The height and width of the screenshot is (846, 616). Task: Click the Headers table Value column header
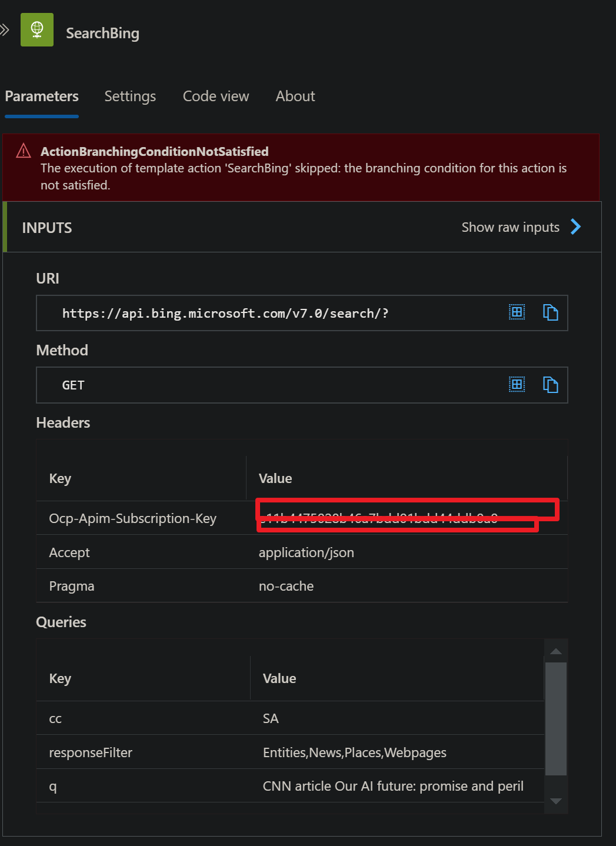coord(275,478)
